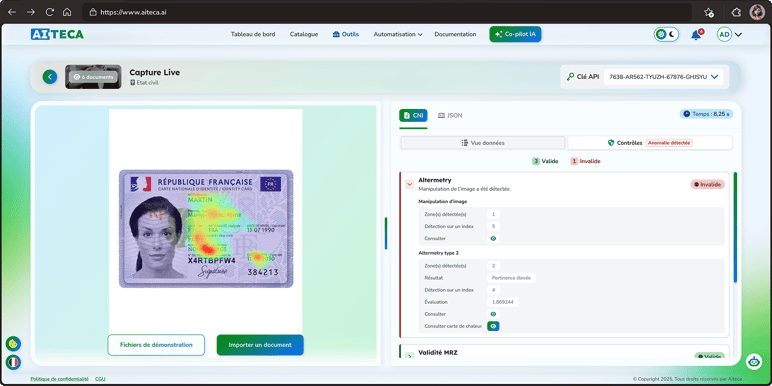Click the État civil document icon
772x386 pixels.
tap(132, 83)
